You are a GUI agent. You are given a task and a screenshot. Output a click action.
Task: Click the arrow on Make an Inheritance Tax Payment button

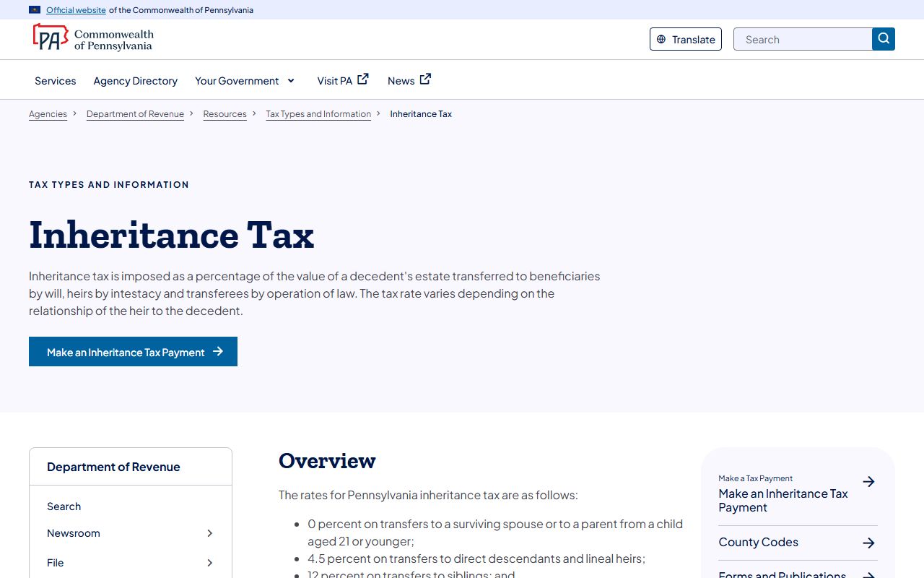pyautogui.click(x=218, y=352)
